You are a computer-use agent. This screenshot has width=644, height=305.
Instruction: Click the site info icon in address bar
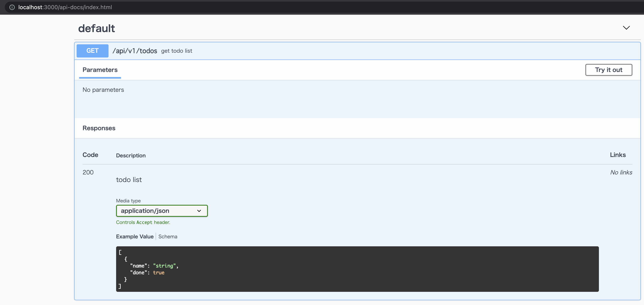[x=12, y=7]
